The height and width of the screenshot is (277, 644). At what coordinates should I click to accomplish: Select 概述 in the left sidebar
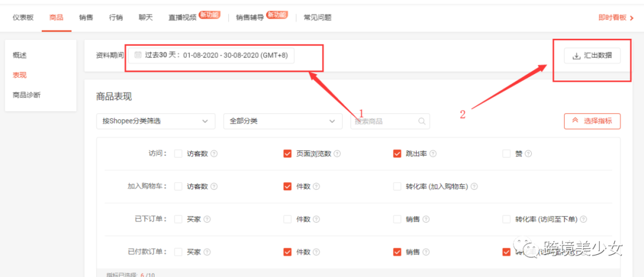click(x=20, y=55)
